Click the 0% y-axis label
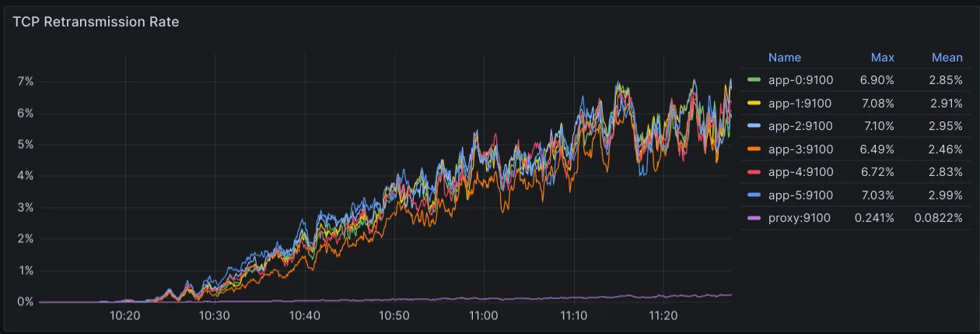The image size is (980, 334). coord(26,302)
